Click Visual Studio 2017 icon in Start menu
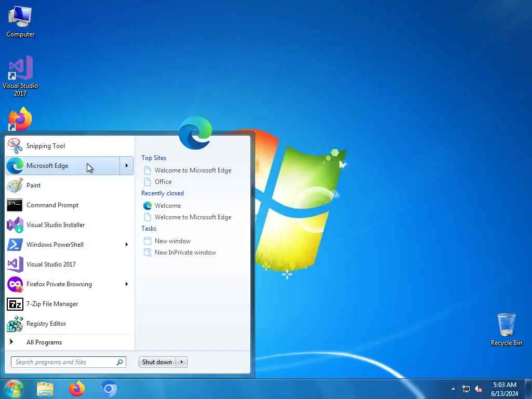The image size is (532, 399). pos(15,264)
